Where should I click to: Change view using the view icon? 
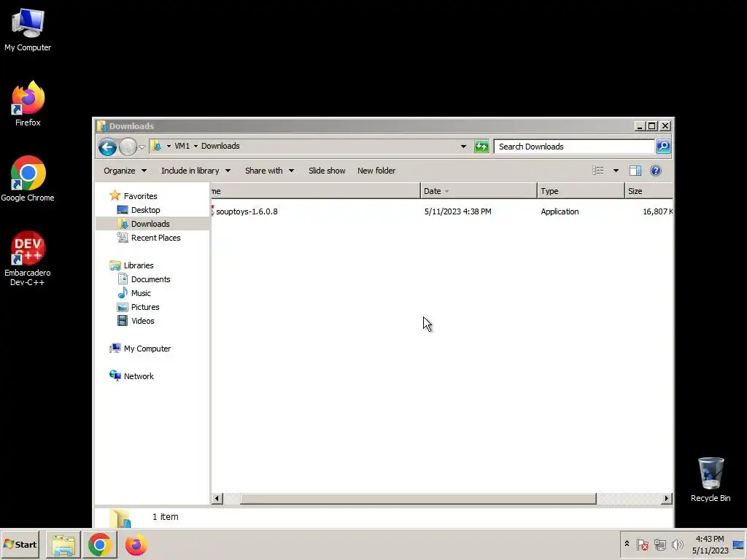[598, 171]
